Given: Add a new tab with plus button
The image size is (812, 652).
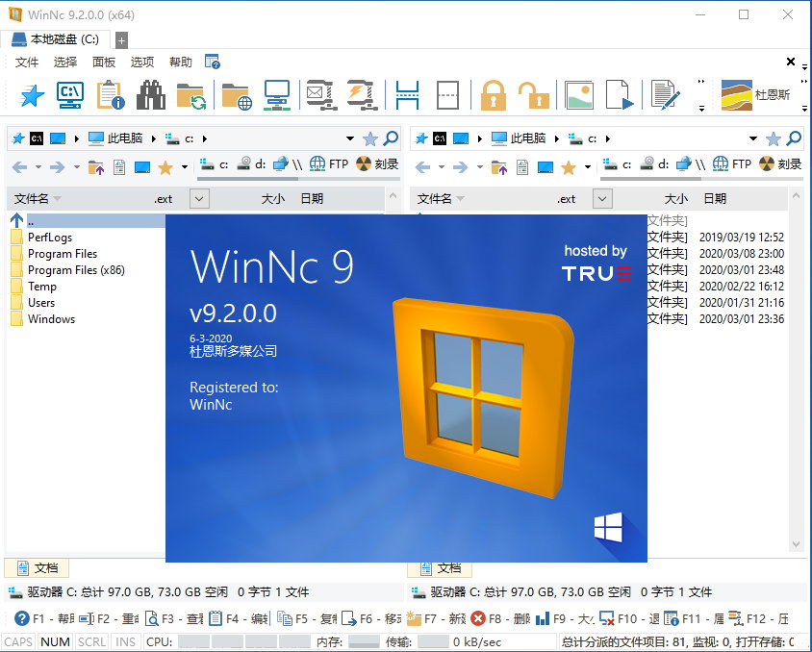Looking at the screenshot, I should click(x=121, y=40).
